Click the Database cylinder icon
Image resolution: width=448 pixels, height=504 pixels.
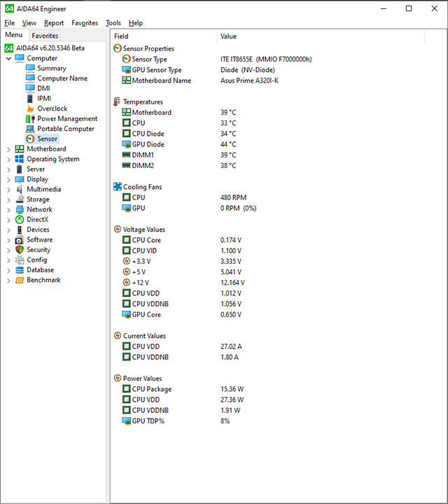click(20, 270)
